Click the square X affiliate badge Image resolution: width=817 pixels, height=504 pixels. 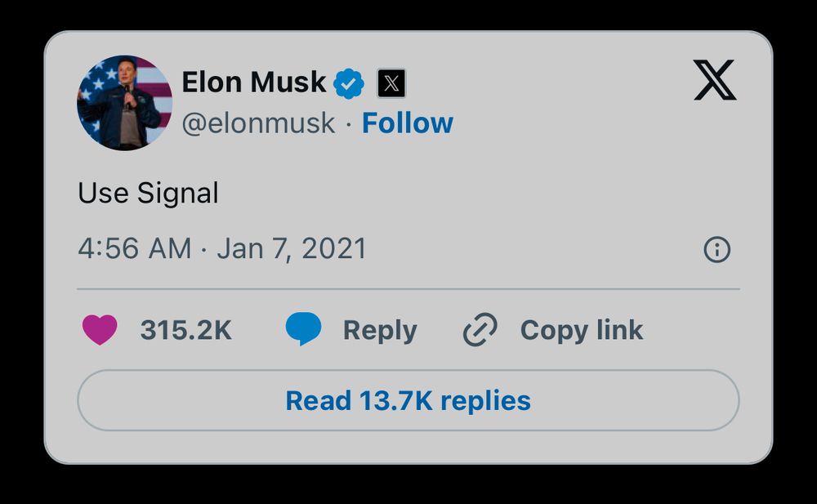pos(391,83)
